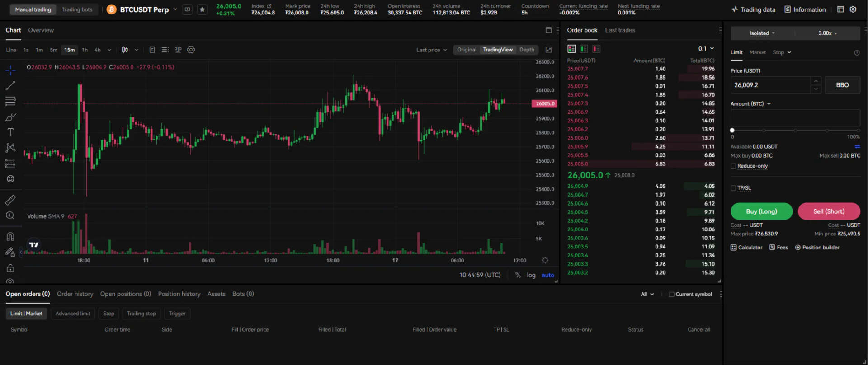Open the Fibonacci retracement tool
The width and height of the screenshot is (868, 365).
10,101
